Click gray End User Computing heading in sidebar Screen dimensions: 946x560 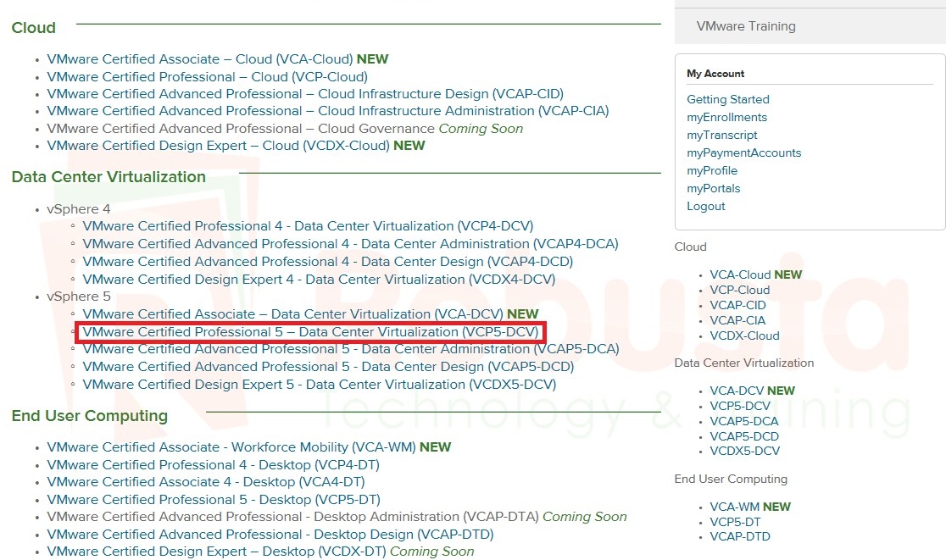pyautogui.click(x=731, y=479)
